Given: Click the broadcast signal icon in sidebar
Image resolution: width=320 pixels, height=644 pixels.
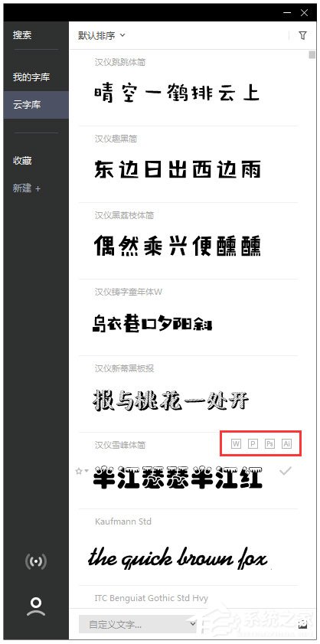Looking at the screenshot, I should [36, 561].
